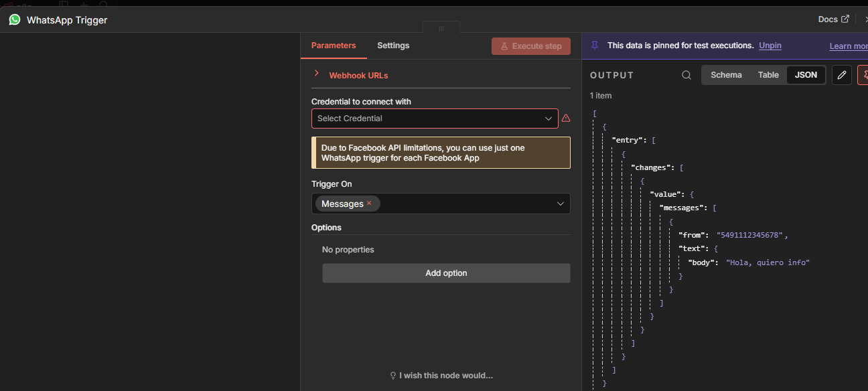
Task: Open the Trigger On dropdown arrow
Action: pos(561,204)
